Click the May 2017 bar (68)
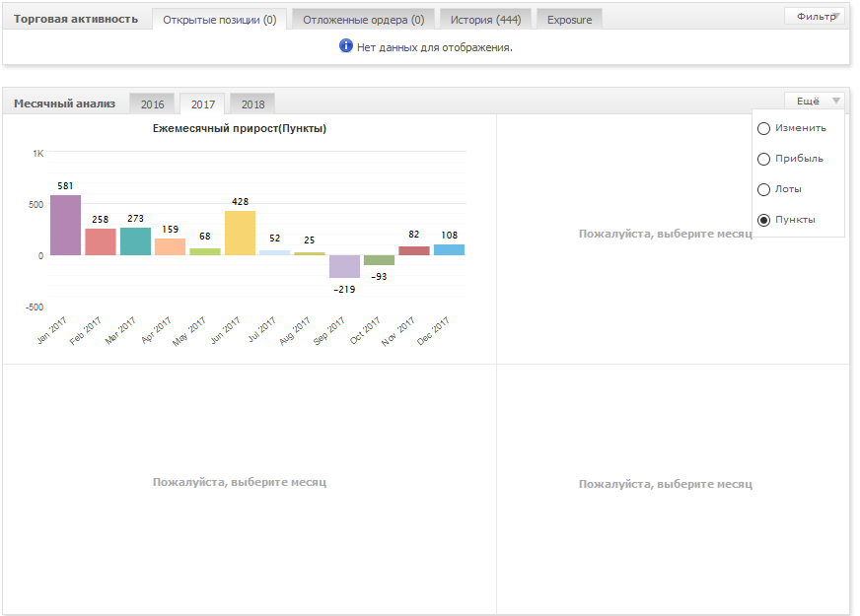 point(205,251)
